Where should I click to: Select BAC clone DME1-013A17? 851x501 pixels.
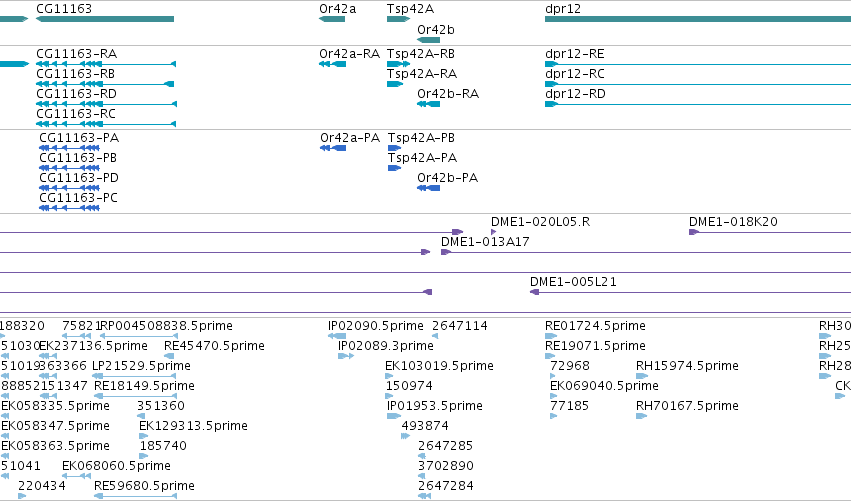point(485,242)
